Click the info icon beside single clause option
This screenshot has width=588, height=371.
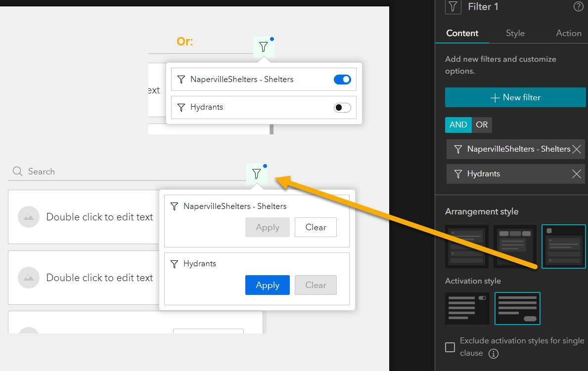click(x=494, y=353)
